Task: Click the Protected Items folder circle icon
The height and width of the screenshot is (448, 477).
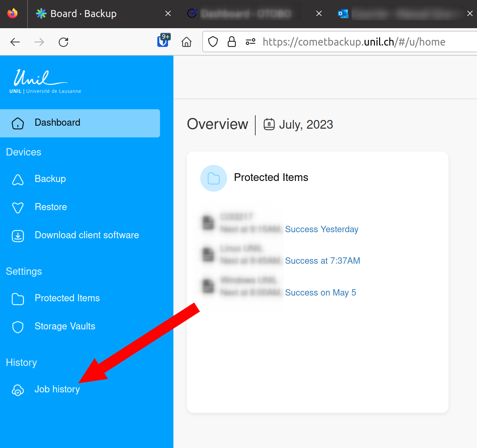Action: pos(214,178)
